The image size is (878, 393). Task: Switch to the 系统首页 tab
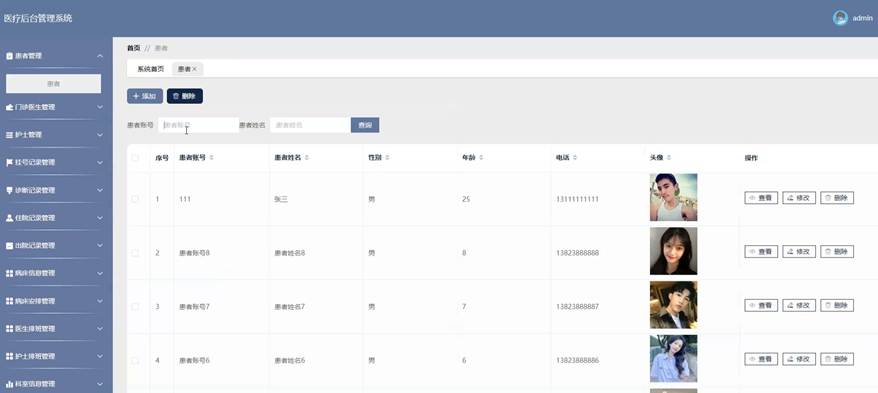[x=151, y=69]
